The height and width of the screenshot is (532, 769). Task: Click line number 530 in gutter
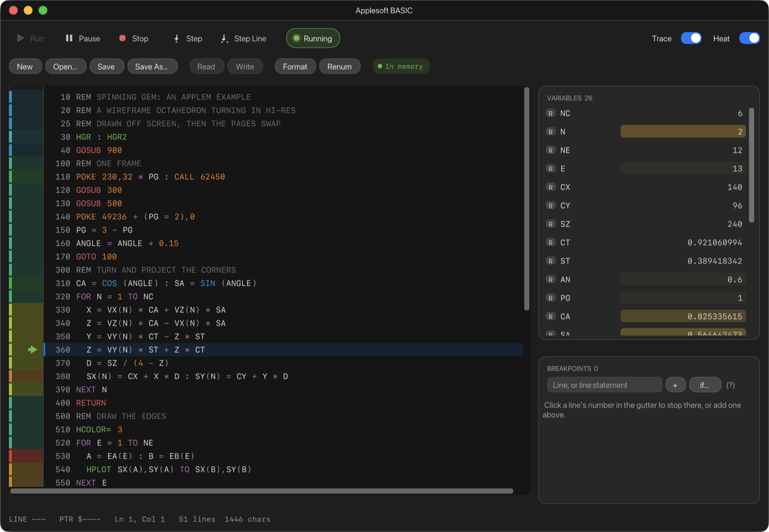click(x=62, y=456)
